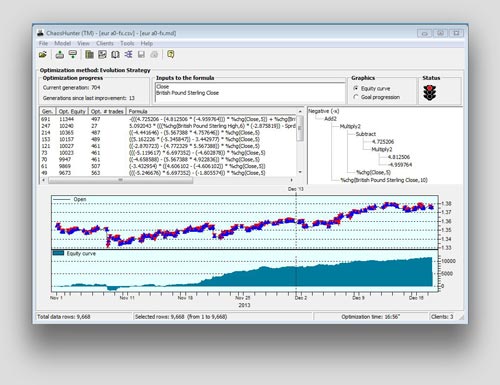Click 'Generations since last improvement: 13' text
The height and width of the screenshot is (385, 500).
(x=89, y=98)
